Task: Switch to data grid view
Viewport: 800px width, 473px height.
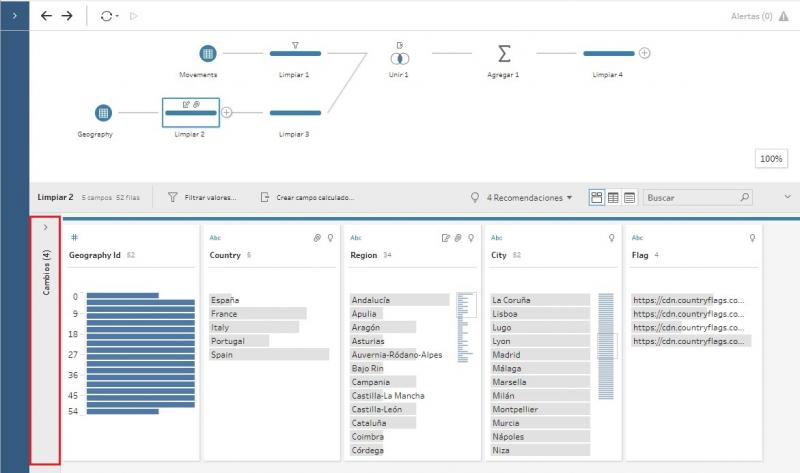Action: tap(613, 198)
